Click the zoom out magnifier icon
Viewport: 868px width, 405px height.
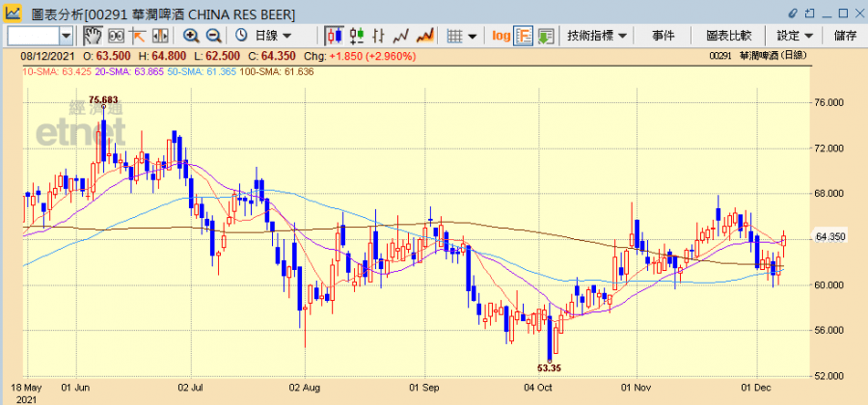213,36
